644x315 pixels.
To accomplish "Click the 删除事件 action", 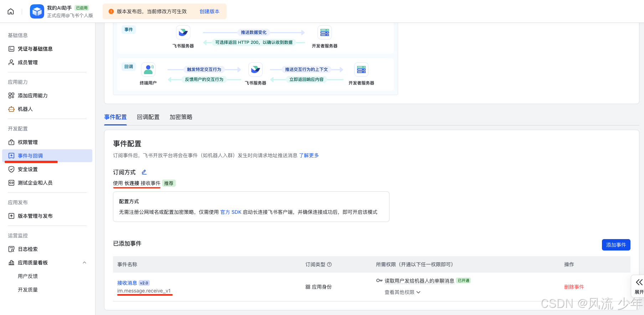I will point(574,287).
